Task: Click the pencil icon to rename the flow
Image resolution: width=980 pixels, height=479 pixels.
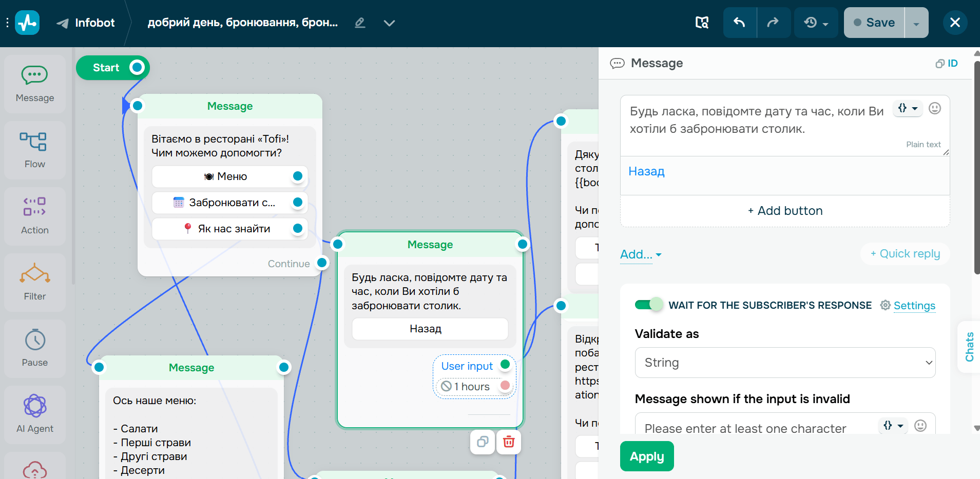Action: [360, 23]
